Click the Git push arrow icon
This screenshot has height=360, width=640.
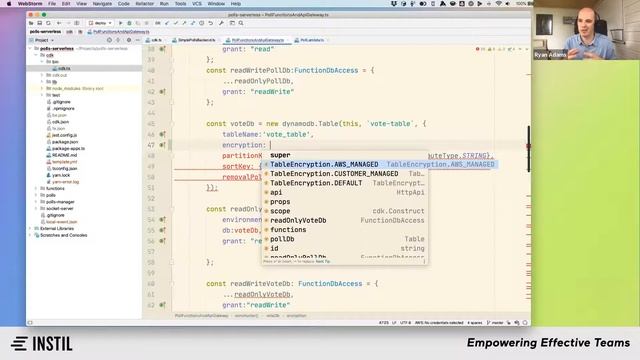[x=184, y=23]
